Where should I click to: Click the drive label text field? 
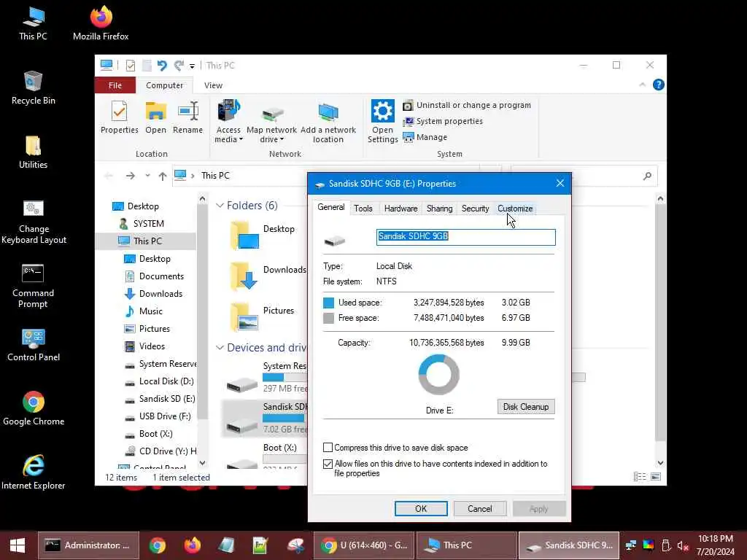click(x=465, y=237)
